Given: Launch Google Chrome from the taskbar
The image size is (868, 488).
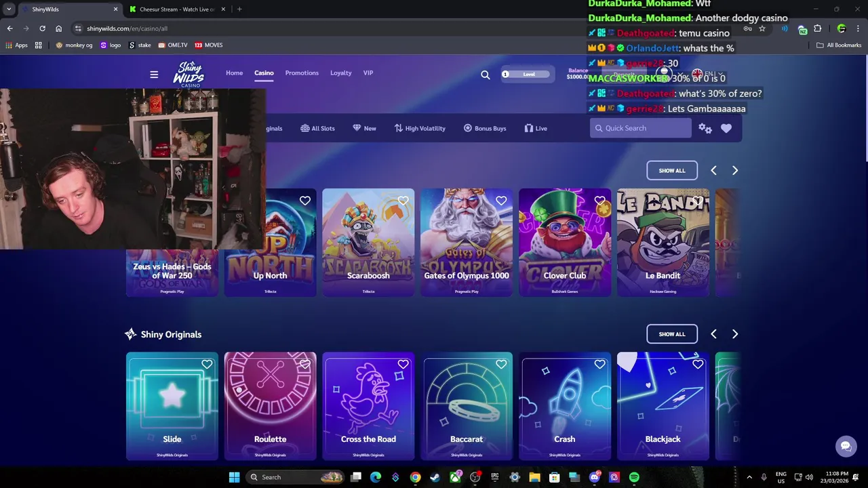Looking at the screenshot, I should 415,477.
